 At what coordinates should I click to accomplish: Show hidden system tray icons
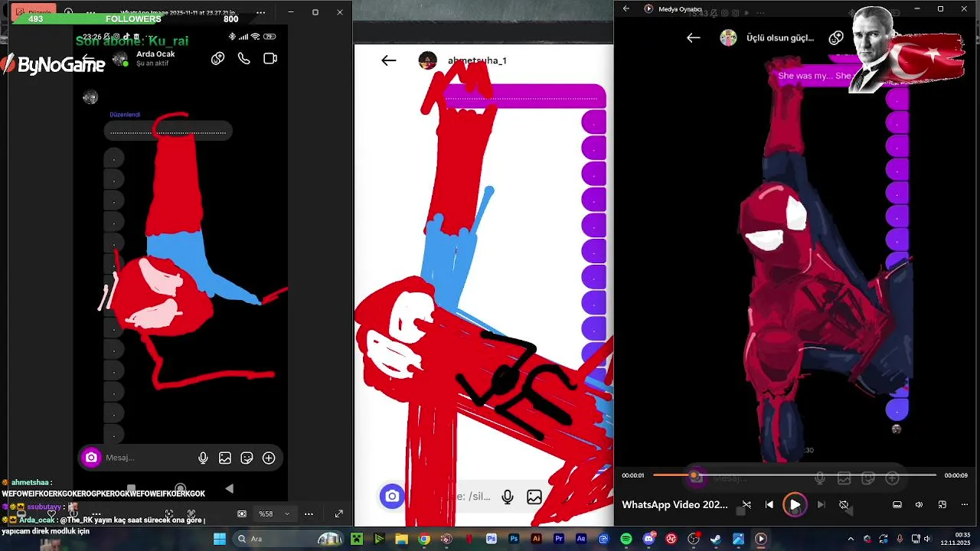[851, 539]
